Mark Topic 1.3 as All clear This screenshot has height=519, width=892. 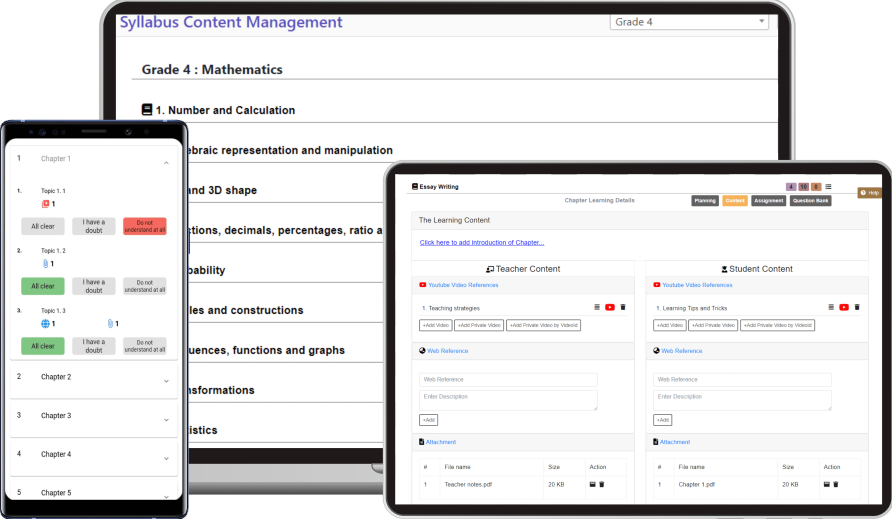[43, 346]
